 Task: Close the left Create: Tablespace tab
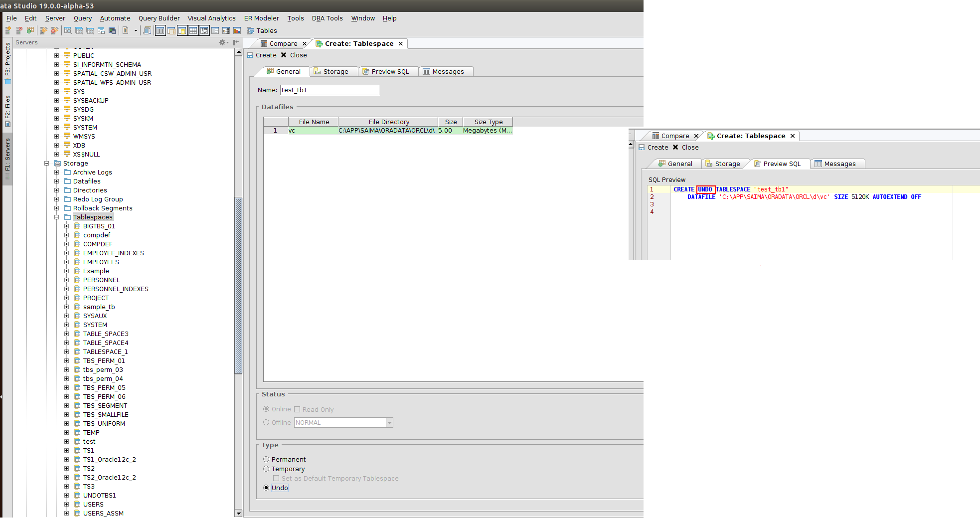click(x=401, y=44)
